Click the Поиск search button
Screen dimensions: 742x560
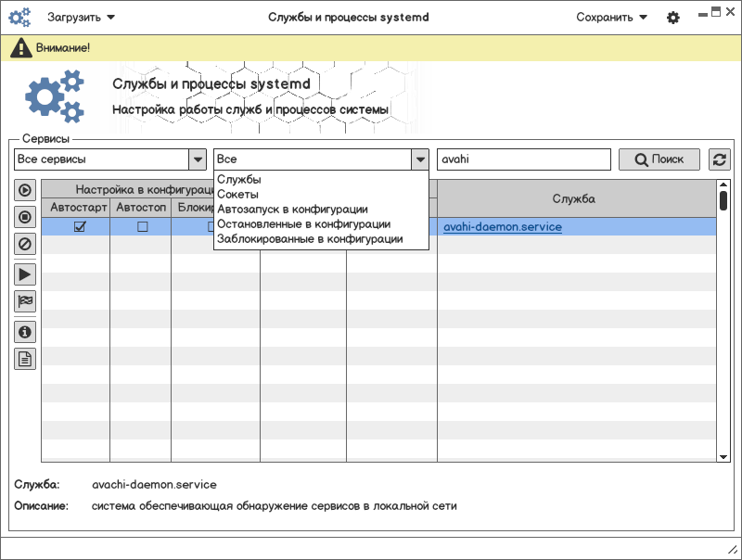click(x=659, y=159)
